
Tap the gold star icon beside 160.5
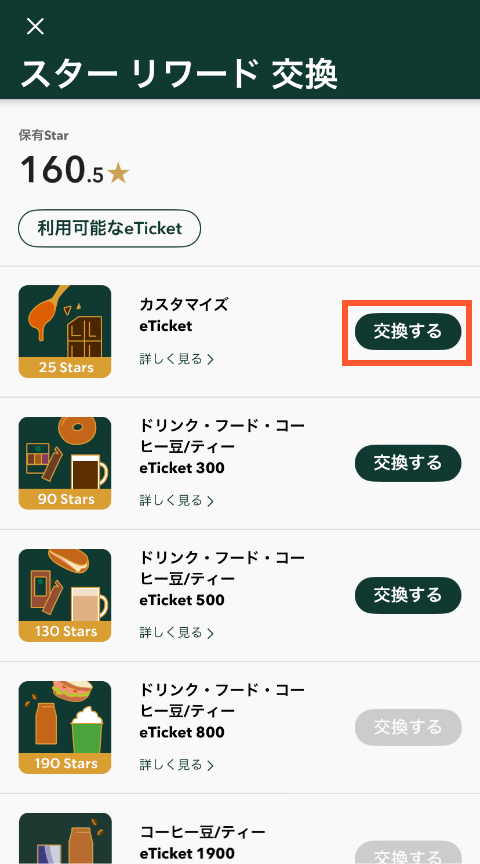pyautogui.click(x=118, y=174)
